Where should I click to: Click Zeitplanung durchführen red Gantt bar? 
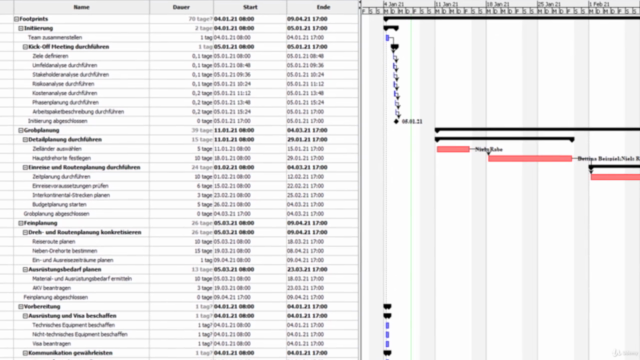coord(615,177)
